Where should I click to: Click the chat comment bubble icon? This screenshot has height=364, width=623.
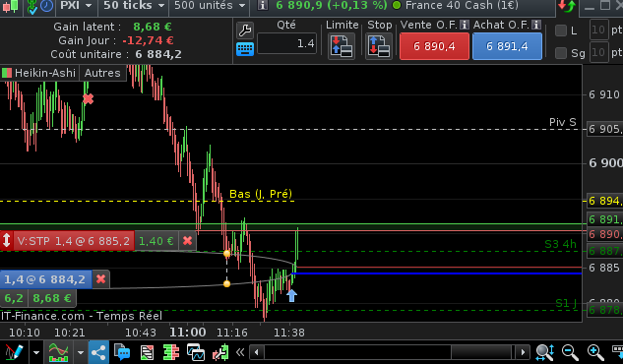click(x=122, y=352)
